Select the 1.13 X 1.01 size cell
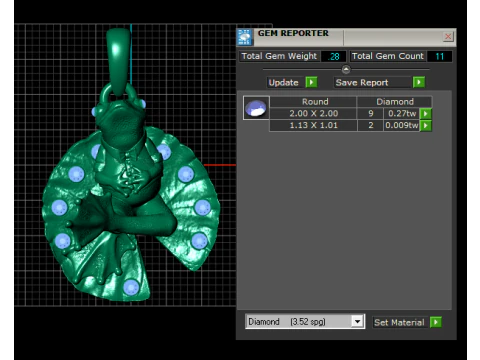 [313, 125]
